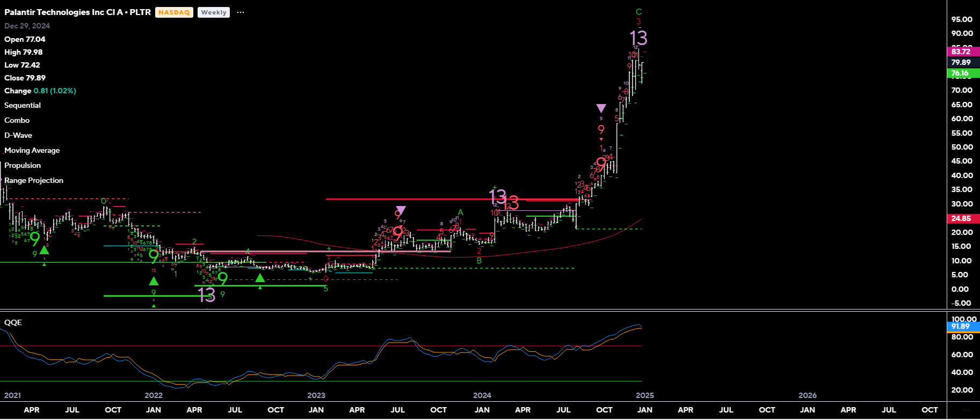Open the NASDAQ exchange badge
This screenshot has width=980, height=420.
pos(174,12)
